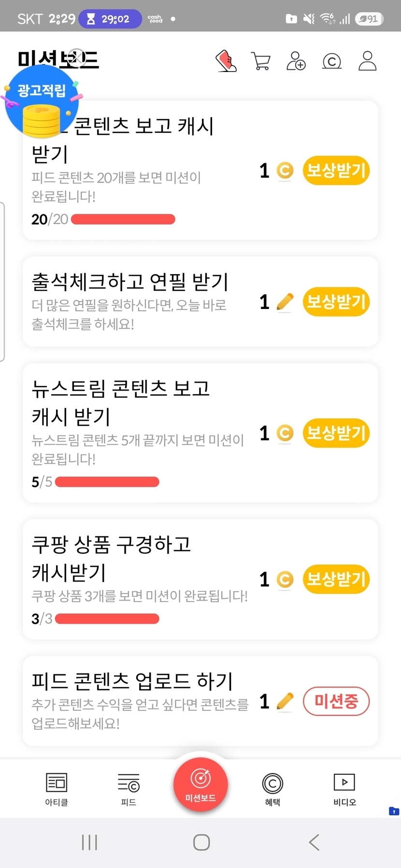This screenshot has width=401, height=868.
Task: Claim pencil reward for 출석체크 mission
Action: [336, 302]
